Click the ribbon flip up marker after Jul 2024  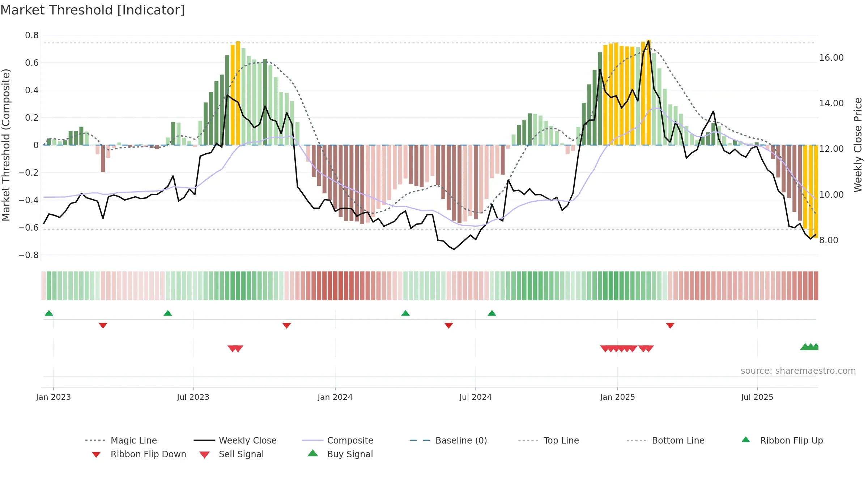[492, 313]
